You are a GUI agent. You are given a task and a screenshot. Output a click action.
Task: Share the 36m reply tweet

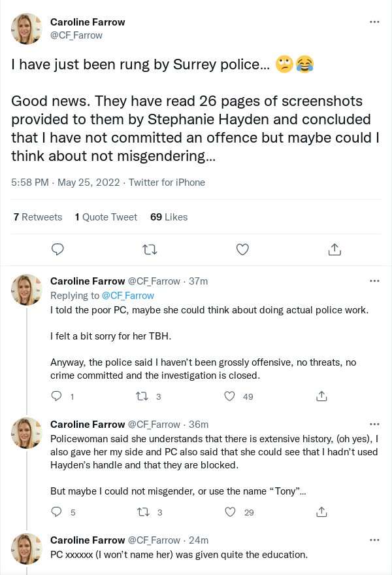321,512
